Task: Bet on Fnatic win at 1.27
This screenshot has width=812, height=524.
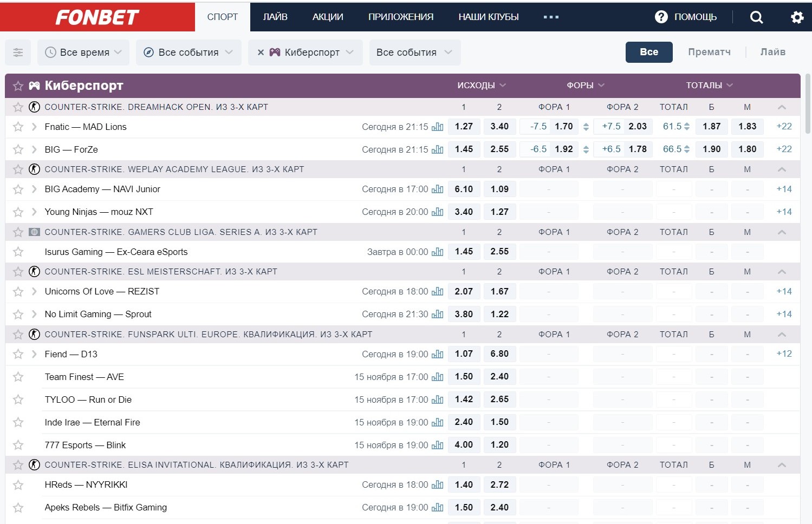Action: pos(464,127)
